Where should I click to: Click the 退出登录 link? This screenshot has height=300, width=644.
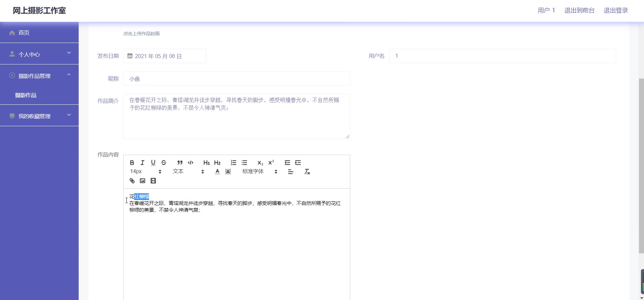(x=615, y=10)
